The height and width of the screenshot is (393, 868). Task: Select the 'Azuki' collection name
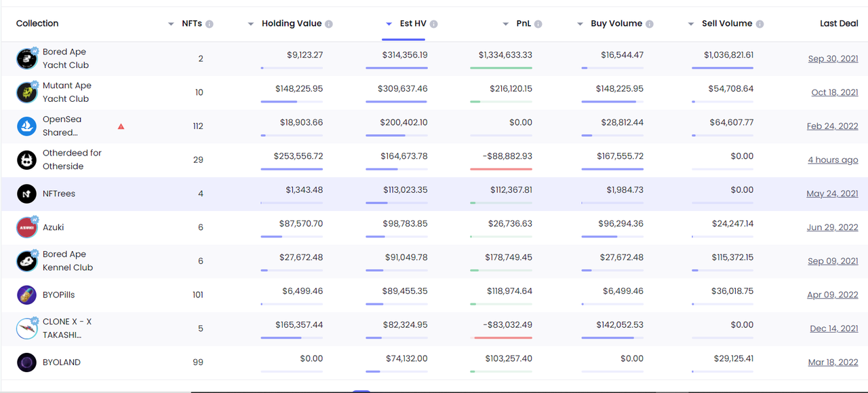pos(54,227)
